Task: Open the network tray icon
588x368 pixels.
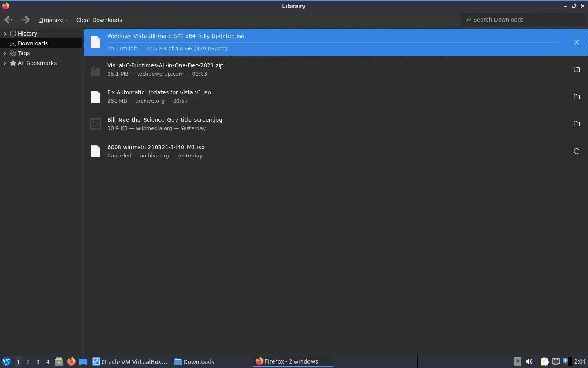Action: click(x=556, y=361)
